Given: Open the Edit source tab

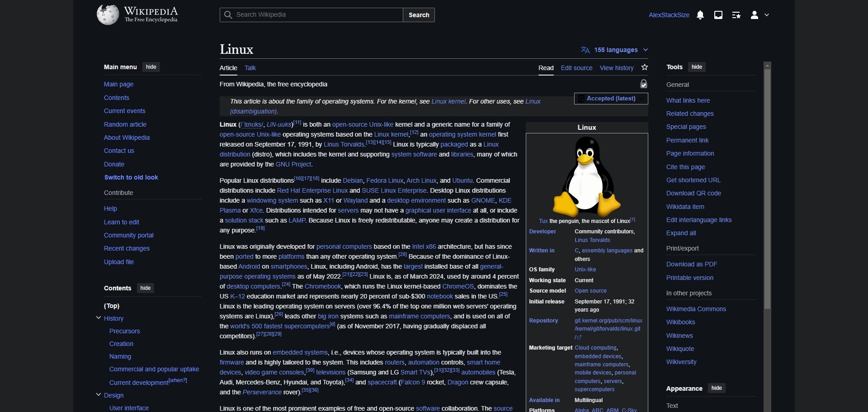Looking at the screenshot, I should [x=576, y=68].
